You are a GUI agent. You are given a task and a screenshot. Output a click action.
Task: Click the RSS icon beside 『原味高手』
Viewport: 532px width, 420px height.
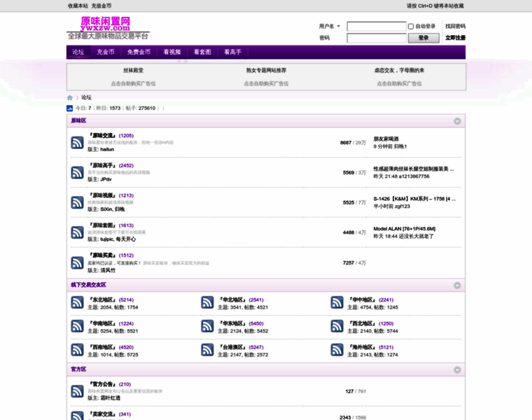pyautogui.click(x=77, y=172)
